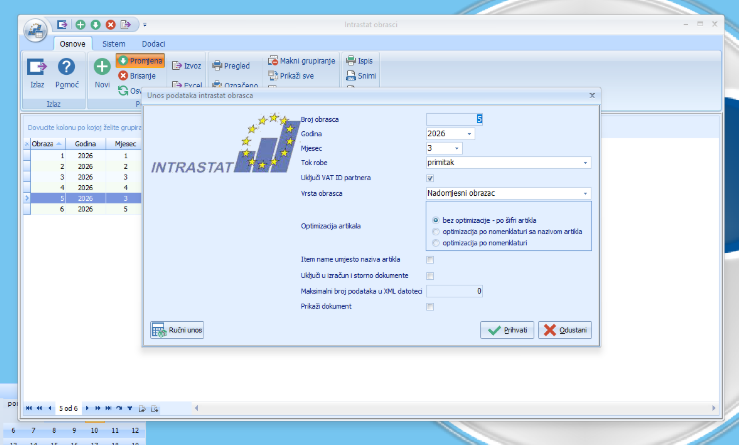Click the quick-access red delete icon
The image size is (739, 445).
click(110, 25)
